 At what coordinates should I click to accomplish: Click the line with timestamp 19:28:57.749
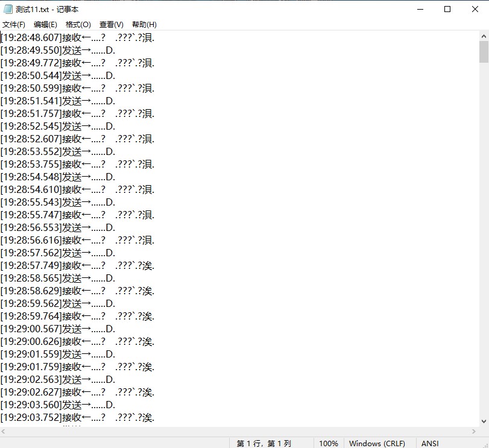(77, 266)
